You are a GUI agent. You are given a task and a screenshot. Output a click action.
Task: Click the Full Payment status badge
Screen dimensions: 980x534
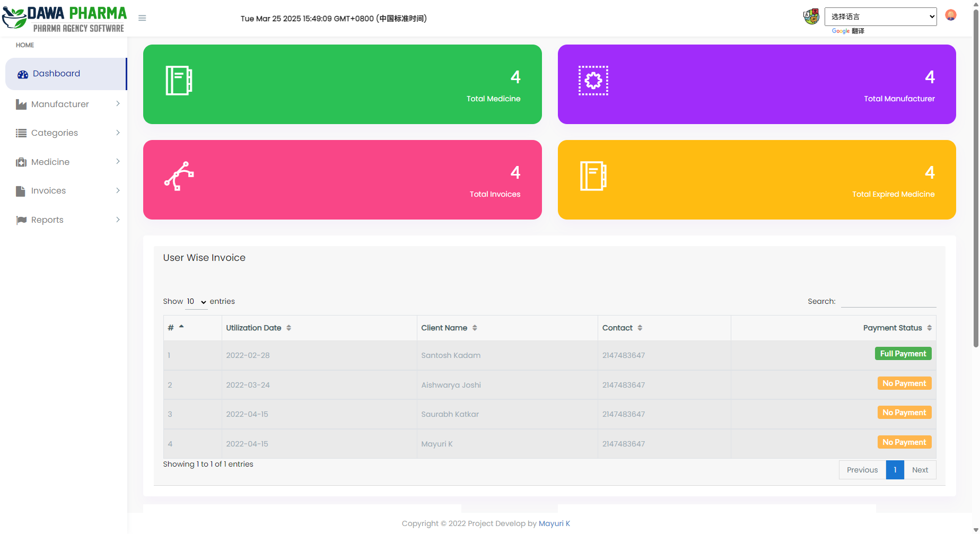point(903,354)
